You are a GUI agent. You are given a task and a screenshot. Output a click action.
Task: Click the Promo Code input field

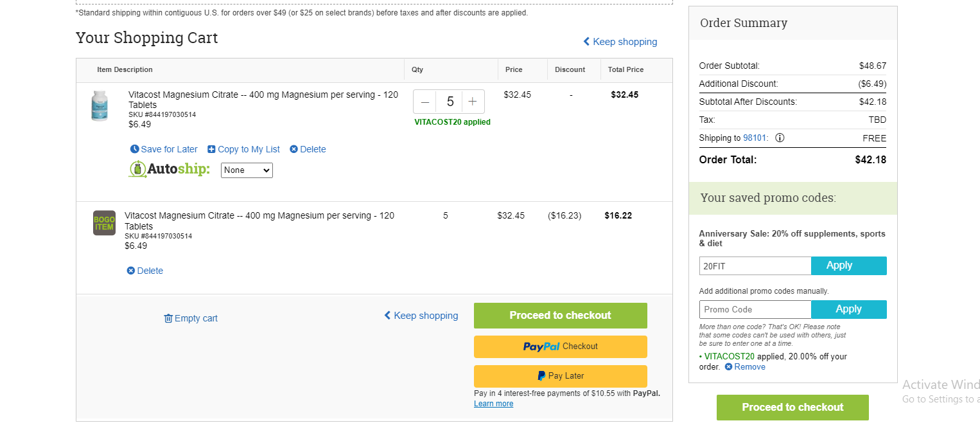(755, 309)
